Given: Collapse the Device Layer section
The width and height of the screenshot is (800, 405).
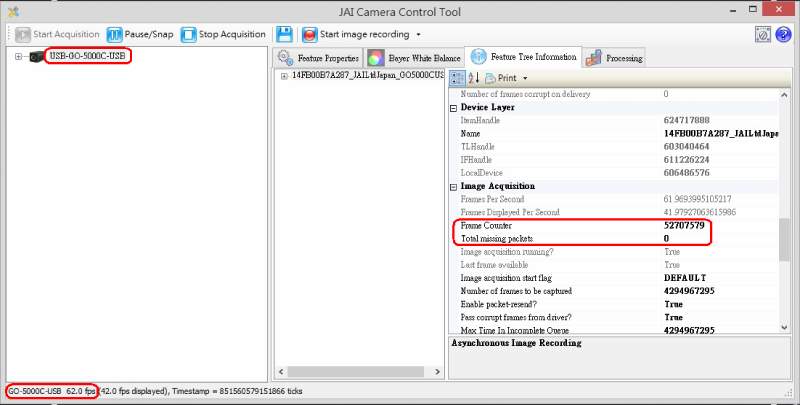Looking at the screenshot, I should point(453,108).
